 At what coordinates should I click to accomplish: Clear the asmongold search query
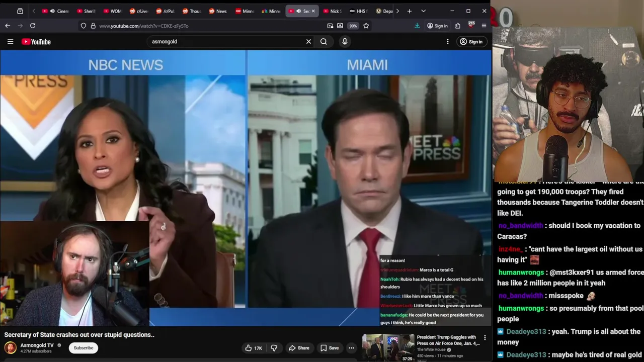pyautogui.click(x=308, y=42)
